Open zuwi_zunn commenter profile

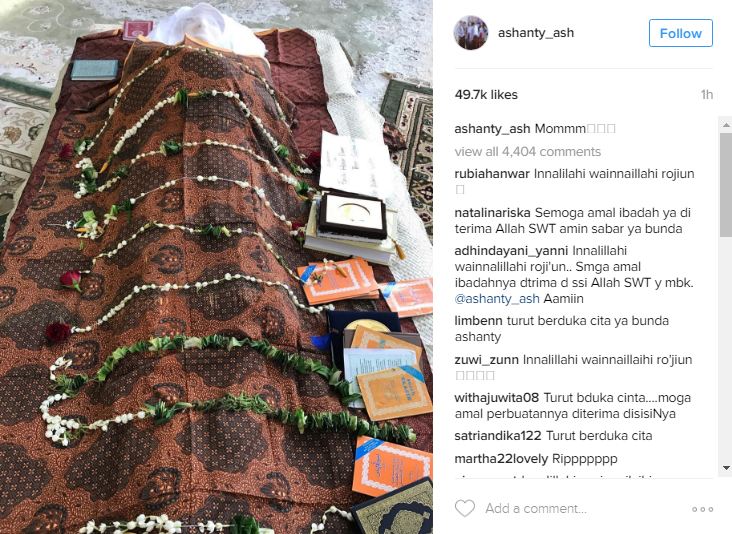(486, 360)
